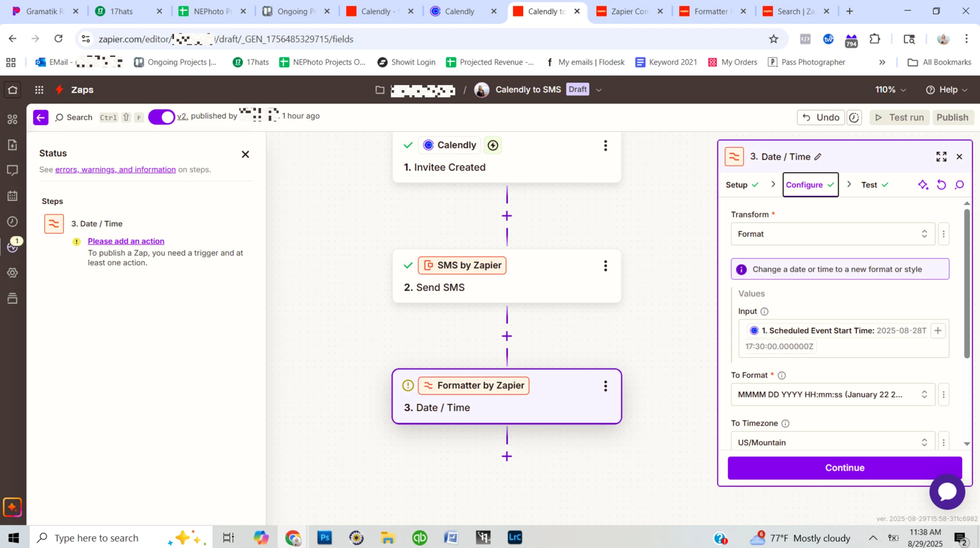Open the US/Mountain timezone dropdown

[x=833, y=442]
